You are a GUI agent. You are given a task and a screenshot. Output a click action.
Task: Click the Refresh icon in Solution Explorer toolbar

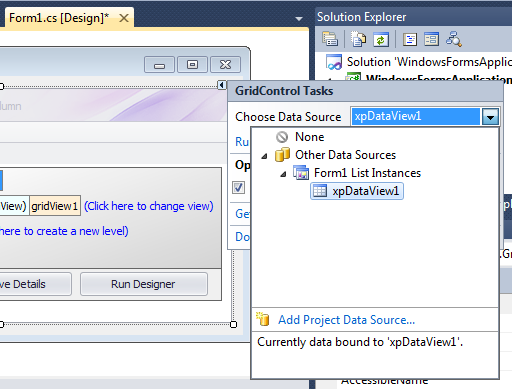381,40
